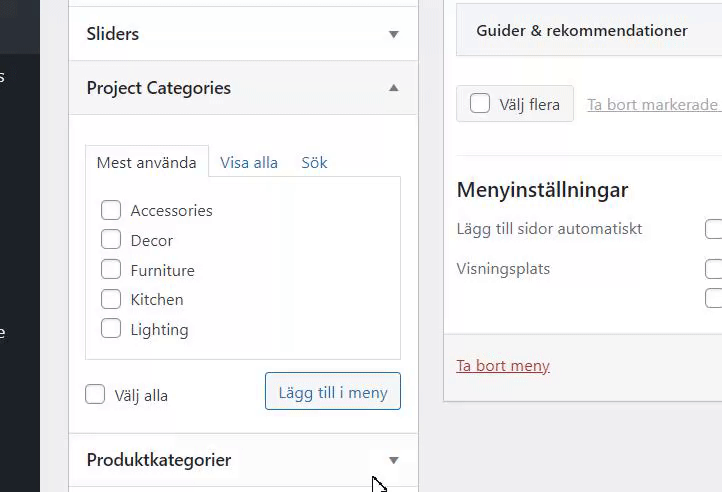Toggle the Välj flera checkbox
The height and width of the screenshot is (492, 722).
(x=480, y=104)
